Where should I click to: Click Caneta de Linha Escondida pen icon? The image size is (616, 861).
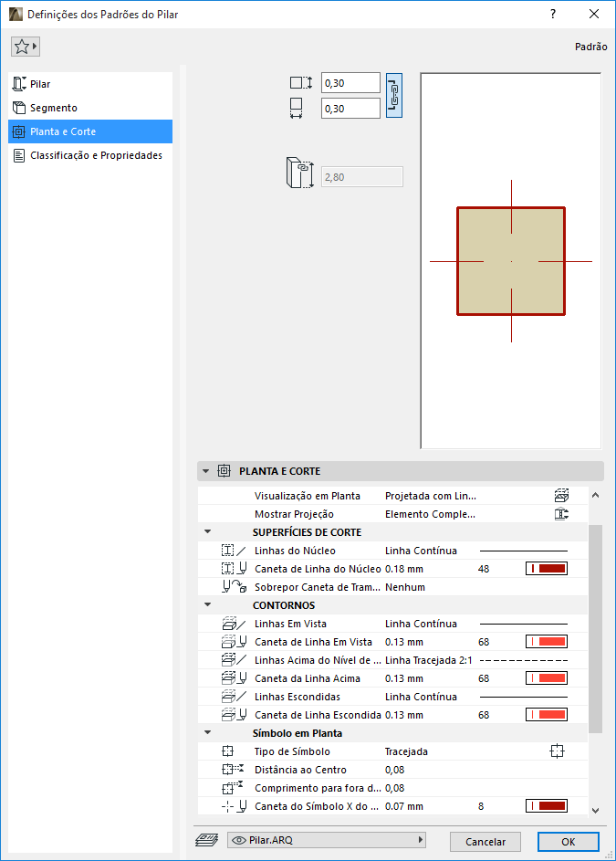[x=234, y=714]
